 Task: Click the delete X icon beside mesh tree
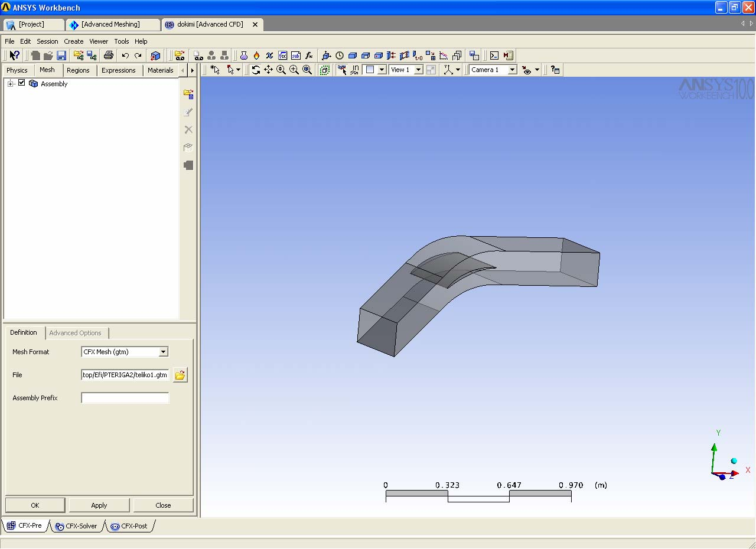[188, 129]
